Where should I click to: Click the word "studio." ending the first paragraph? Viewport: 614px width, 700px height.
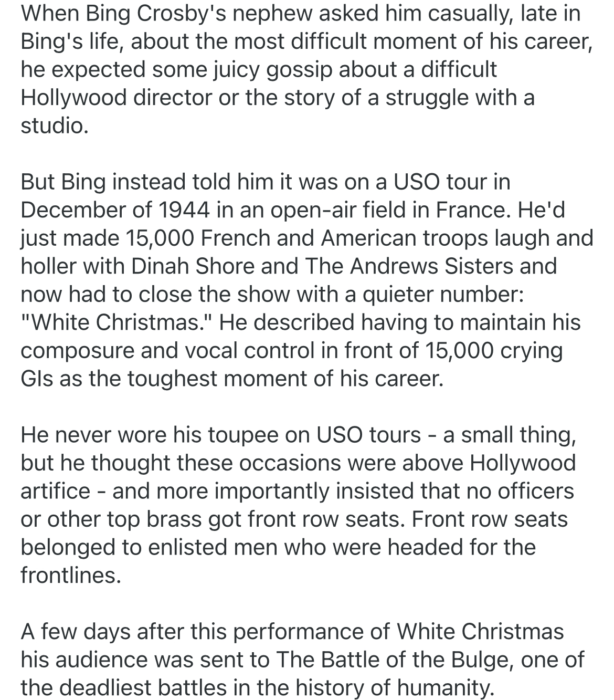click(x=54, y=126)
